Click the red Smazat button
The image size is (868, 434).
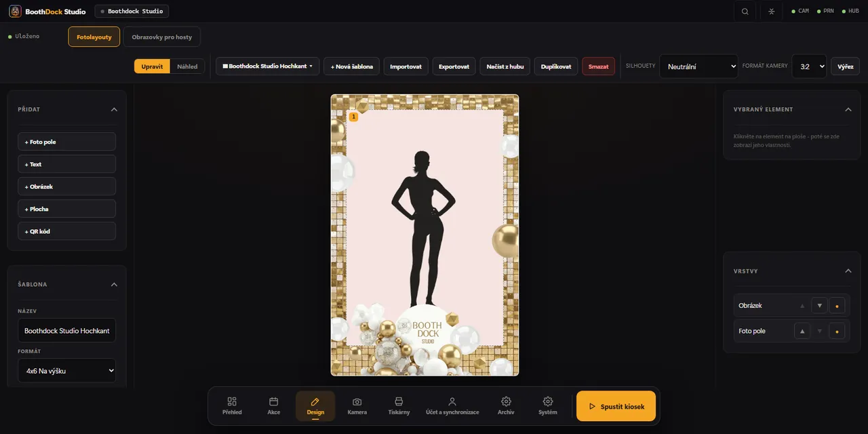[598, 66]
